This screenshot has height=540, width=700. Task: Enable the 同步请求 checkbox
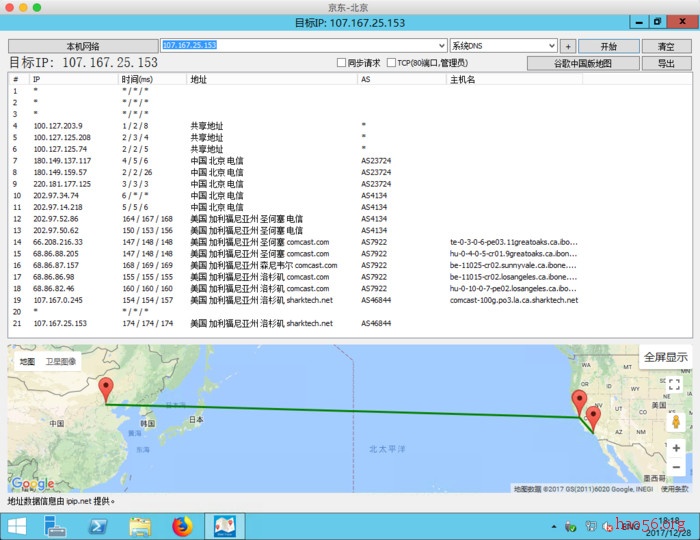342,63
